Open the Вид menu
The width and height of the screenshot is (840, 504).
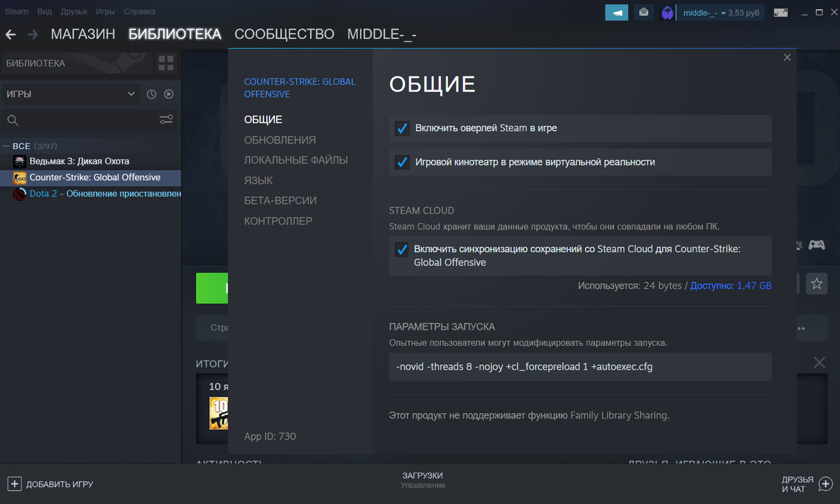click(44, 12)
